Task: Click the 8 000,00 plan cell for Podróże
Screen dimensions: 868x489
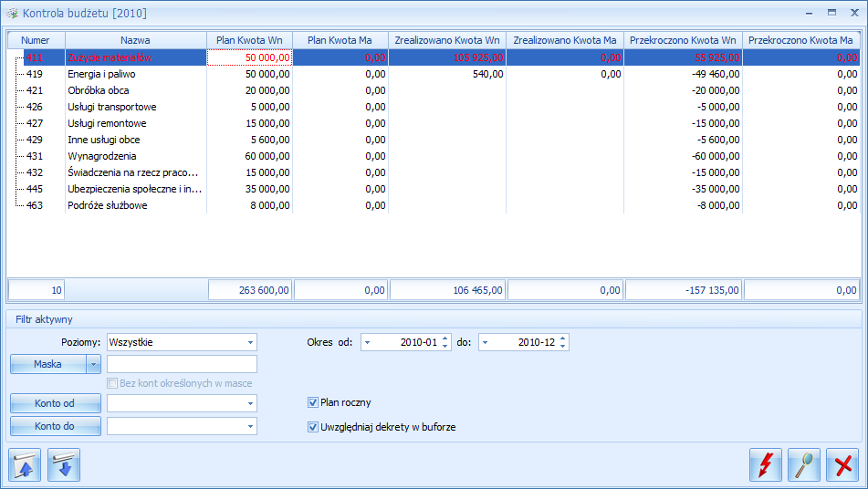Action: (250, 205)
